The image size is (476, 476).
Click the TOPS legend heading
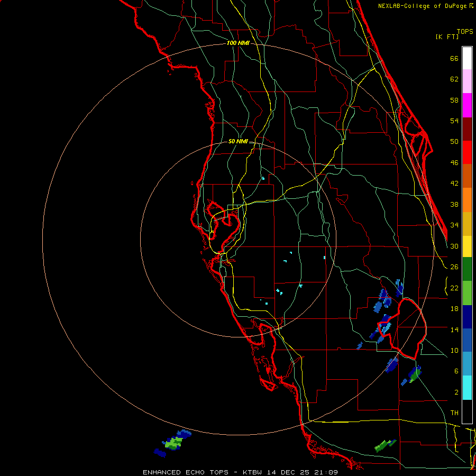pyautogui.click(x=465, y=31)
